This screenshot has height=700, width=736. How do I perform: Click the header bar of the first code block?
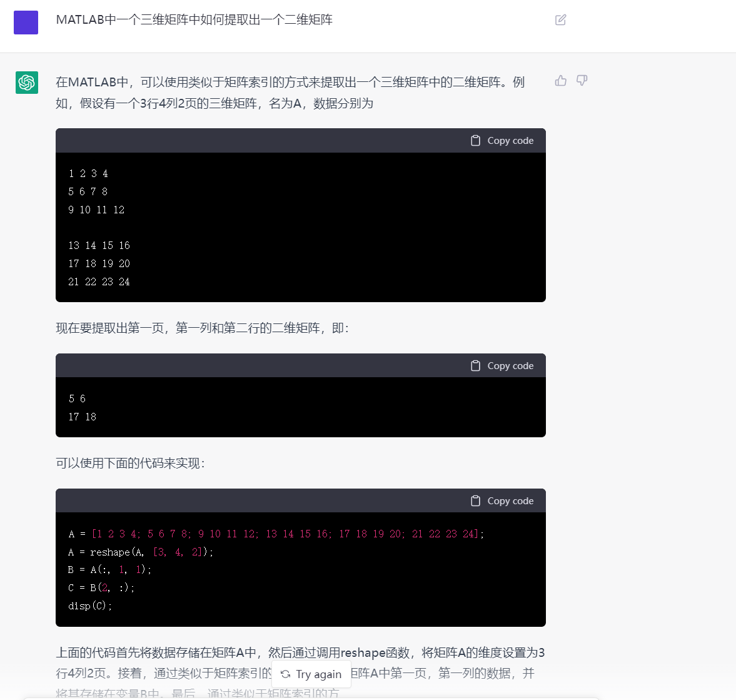point(300,140)
